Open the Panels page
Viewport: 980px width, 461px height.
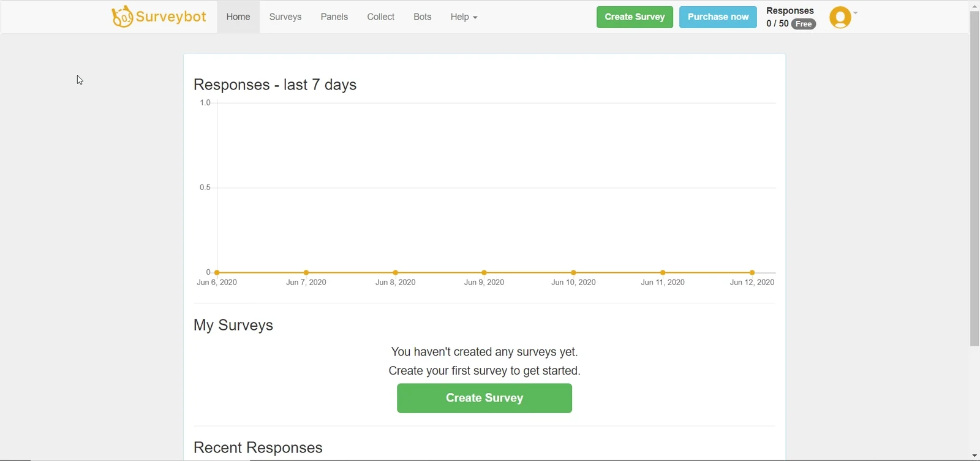(x=334, y=17)
